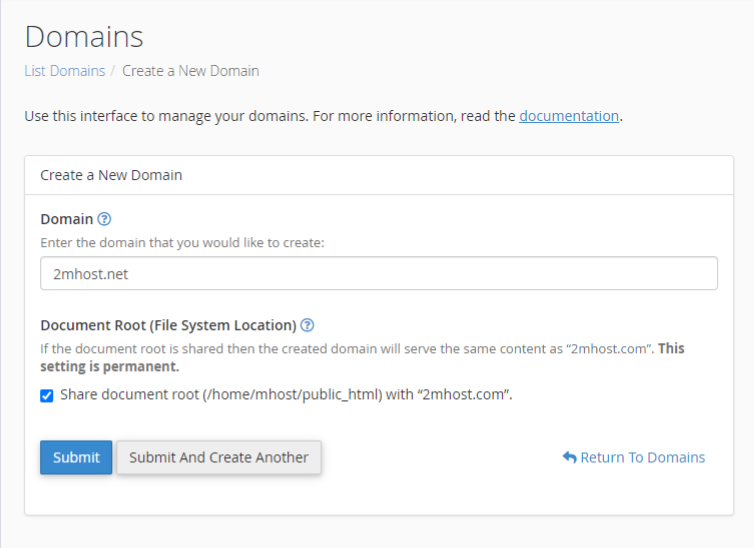
Task: Click the Document Root (File System Location) label
Action: [x=168, y=325]
